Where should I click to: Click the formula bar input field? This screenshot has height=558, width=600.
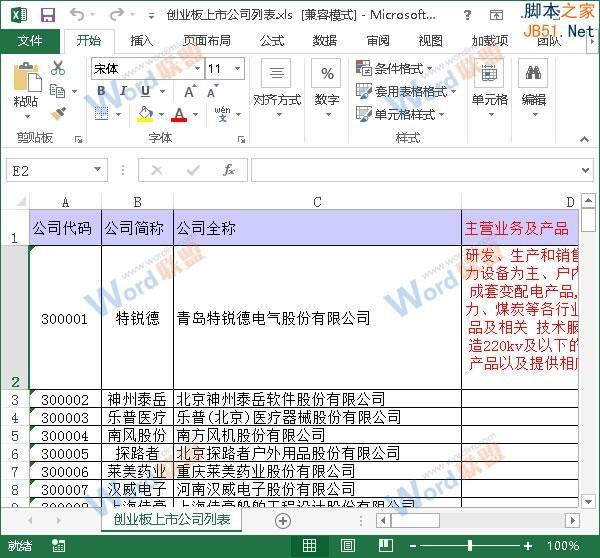pos(416,170)
